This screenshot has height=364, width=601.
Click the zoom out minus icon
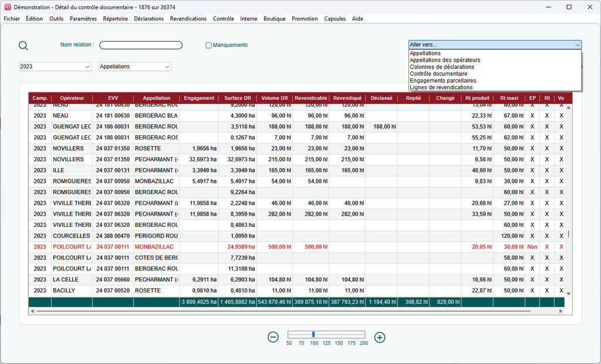click(273, 337)
